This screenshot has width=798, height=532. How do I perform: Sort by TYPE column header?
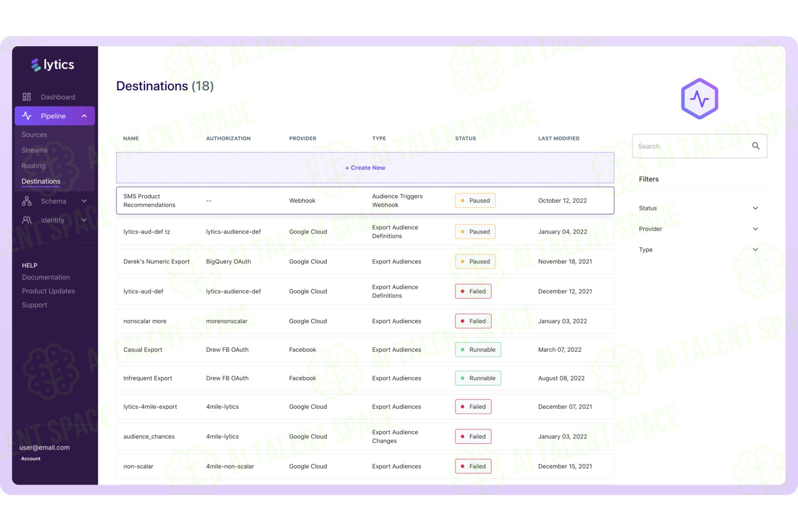coord(379,138)
